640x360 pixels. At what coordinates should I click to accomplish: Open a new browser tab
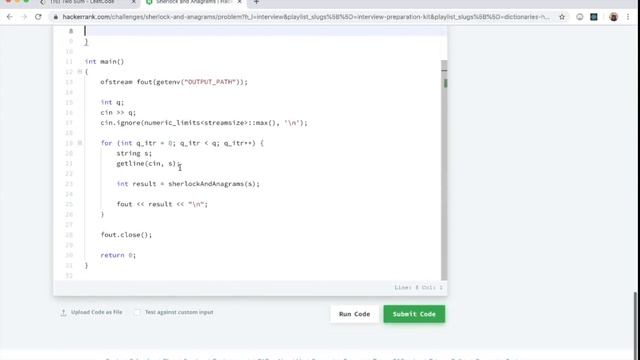click(x=256, y=2)
